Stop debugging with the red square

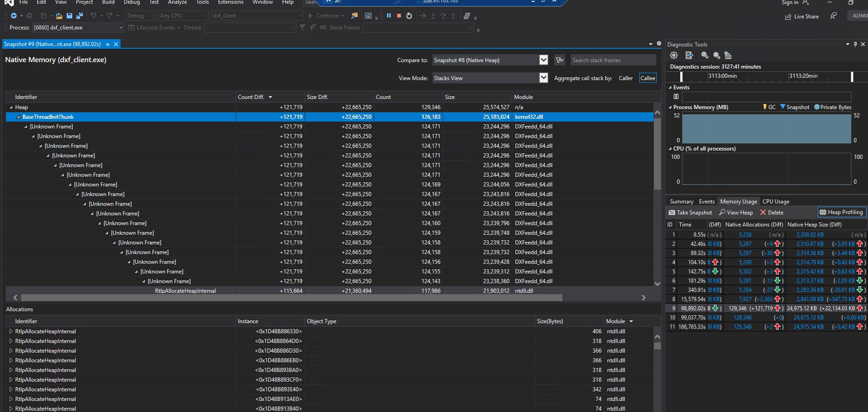tap(399, 16)
